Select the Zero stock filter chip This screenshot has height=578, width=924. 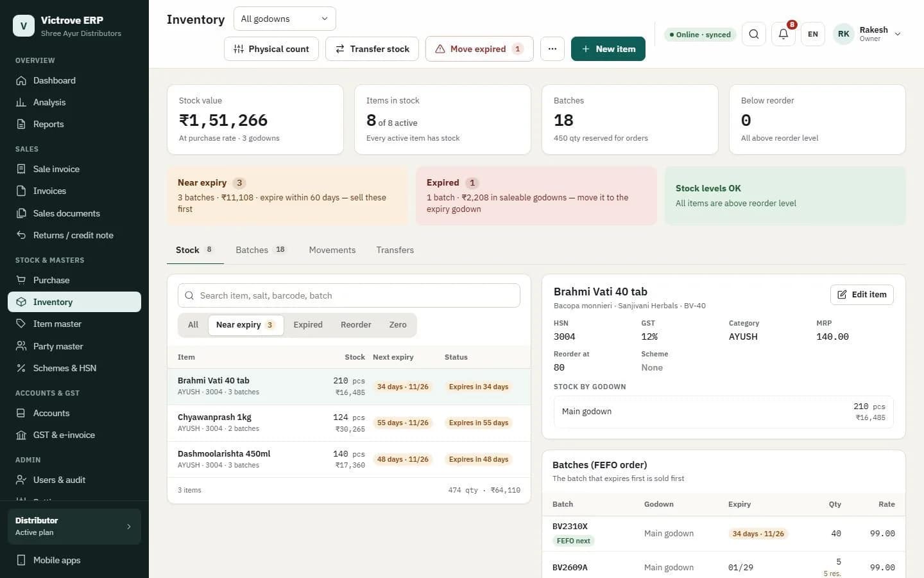(x=398, y=325)
